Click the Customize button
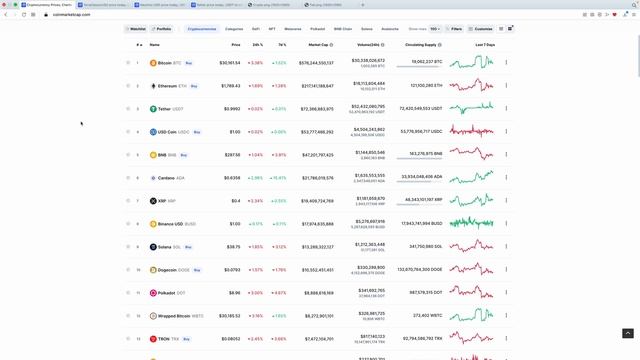 click(480, 29)
